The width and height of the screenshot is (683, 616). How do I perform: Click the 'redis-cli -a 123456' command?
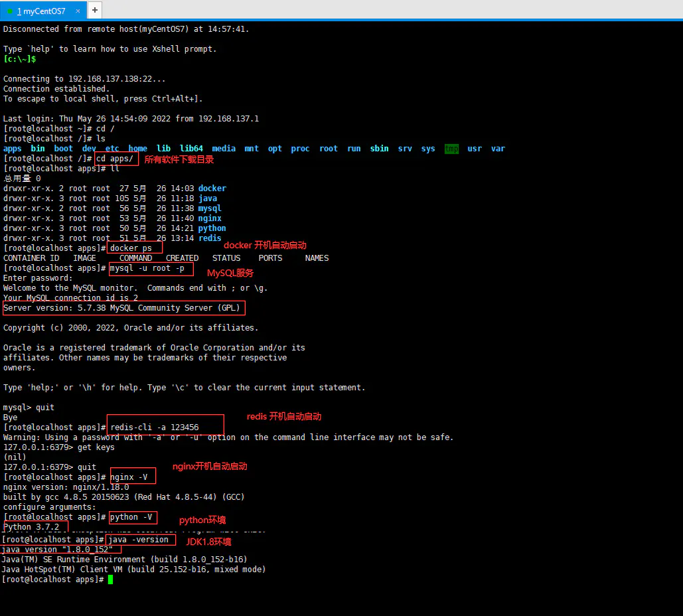tap(155, 427)
